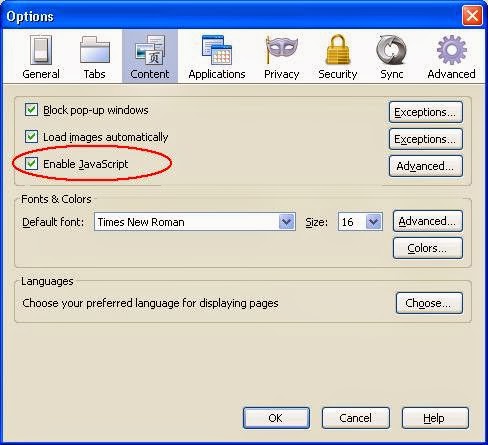The width and height of the screenshot is (488, 445).
Task: Click the Options title bar text
Action: coord(30,17)
